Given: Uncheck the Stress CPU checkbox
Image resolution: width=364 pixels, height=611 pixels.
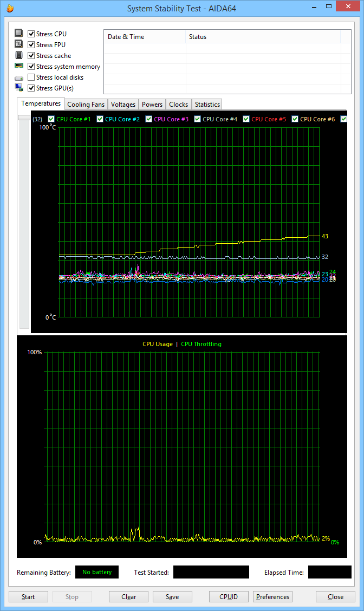Looking at the screenshot, I should (x=31, y=34).
